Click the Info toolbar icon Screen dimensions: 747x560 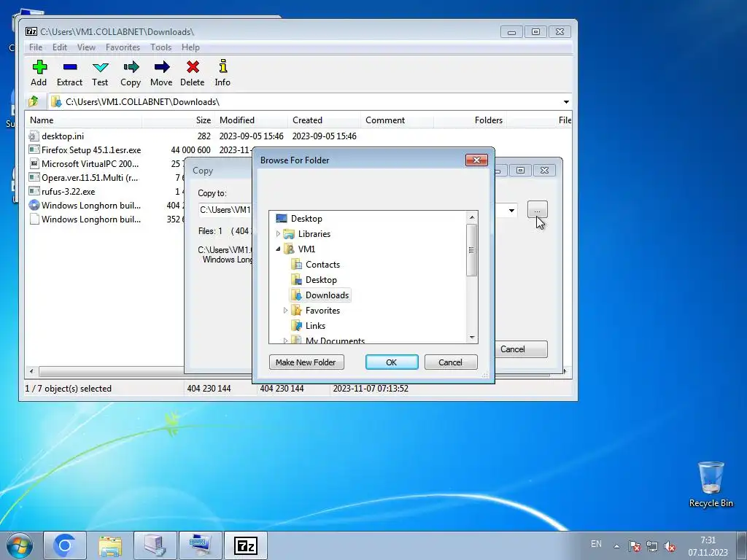[222, 73]
